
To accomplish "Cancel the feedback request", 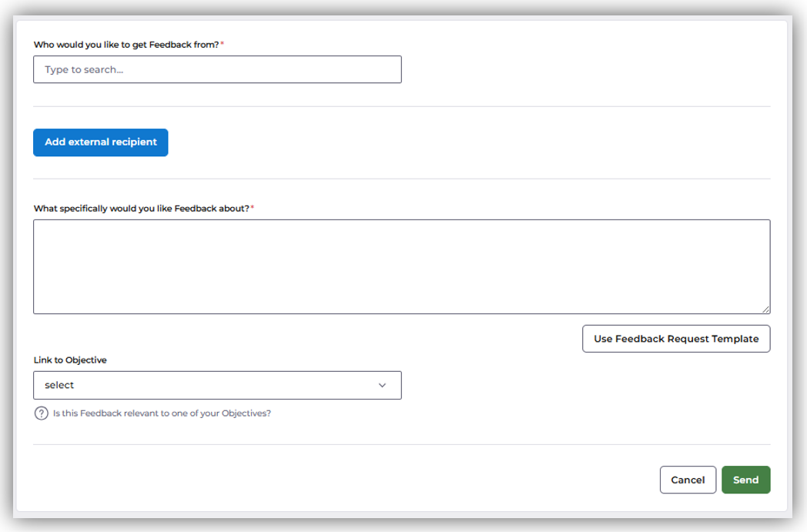I will 688,480.
